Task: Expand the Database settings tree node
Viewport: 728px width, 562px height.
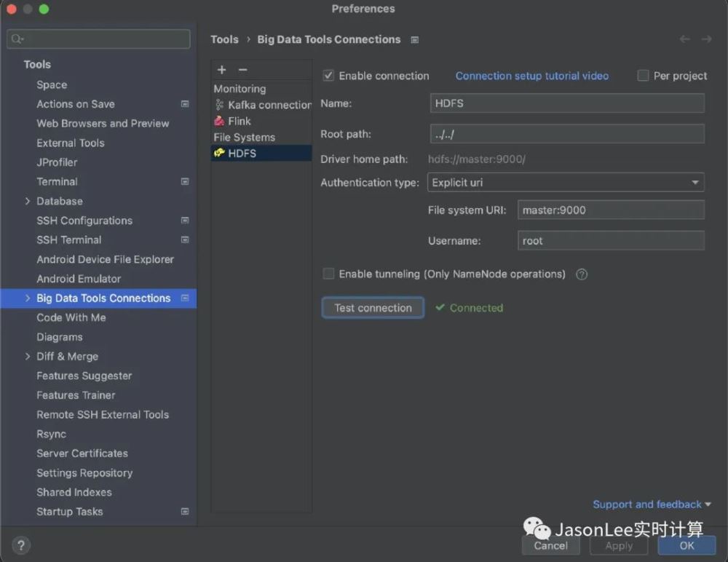Action: click(28, 202)
